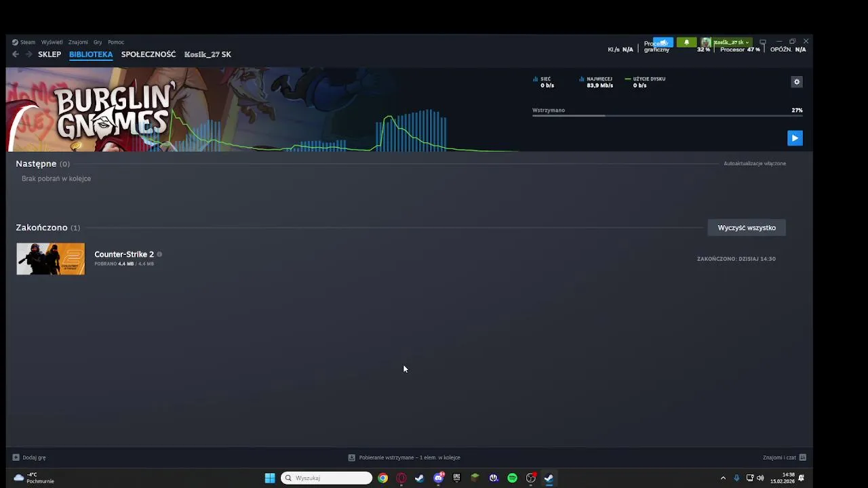Image resolution: width=868 pixels, height=488 pixels.
Task: Click the Znajomi i czat chat icon
Action: click(803, 457)
